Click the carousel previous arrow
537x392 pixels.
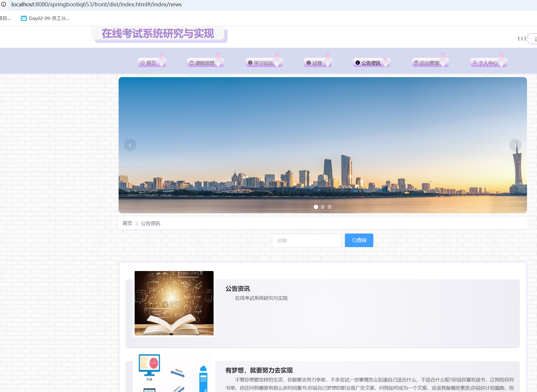click(x=130, y=145)
